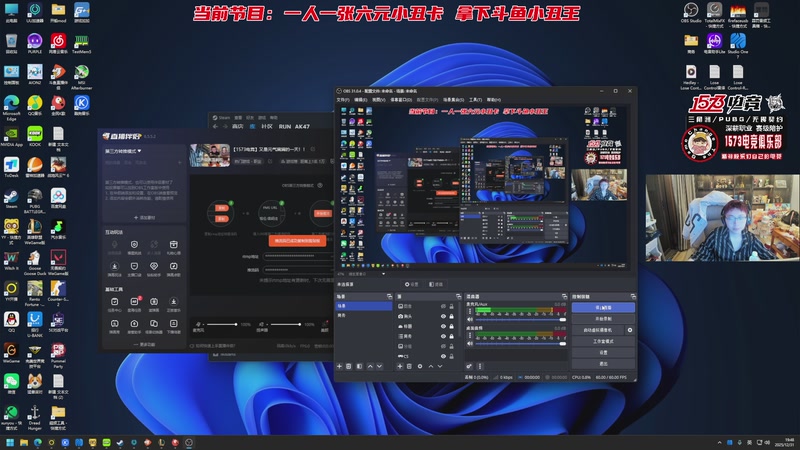Open scene filters icon in scenes panel
The width and height of the screenshot is (800, 450).
[359, 366]
